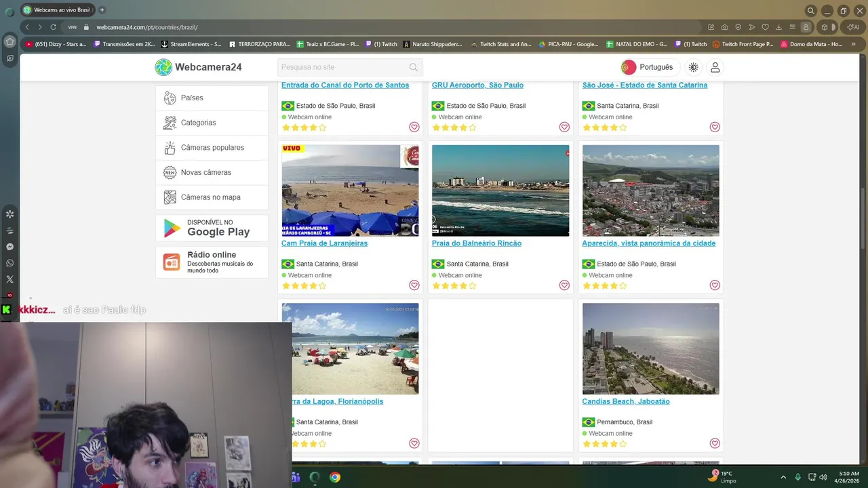Viewport: 868px width, 488px height.
Task: Expand the system tray hidden icons chevron
Action: tap(783, 477)
